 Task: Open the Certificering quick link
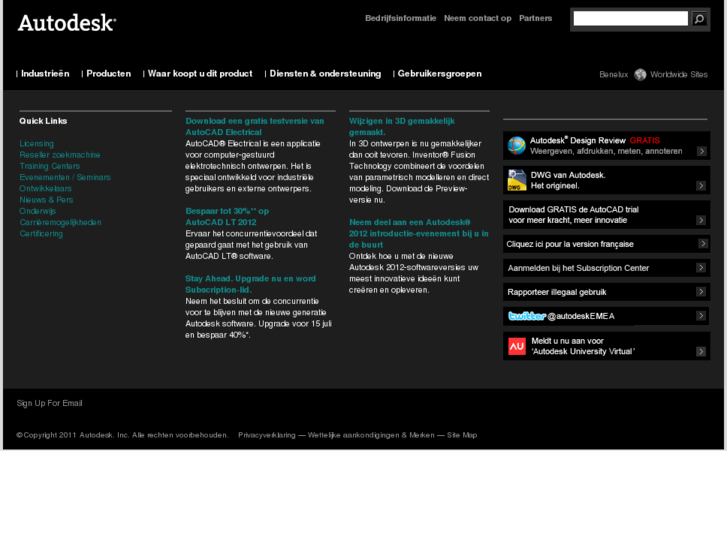tap(41, 233)
